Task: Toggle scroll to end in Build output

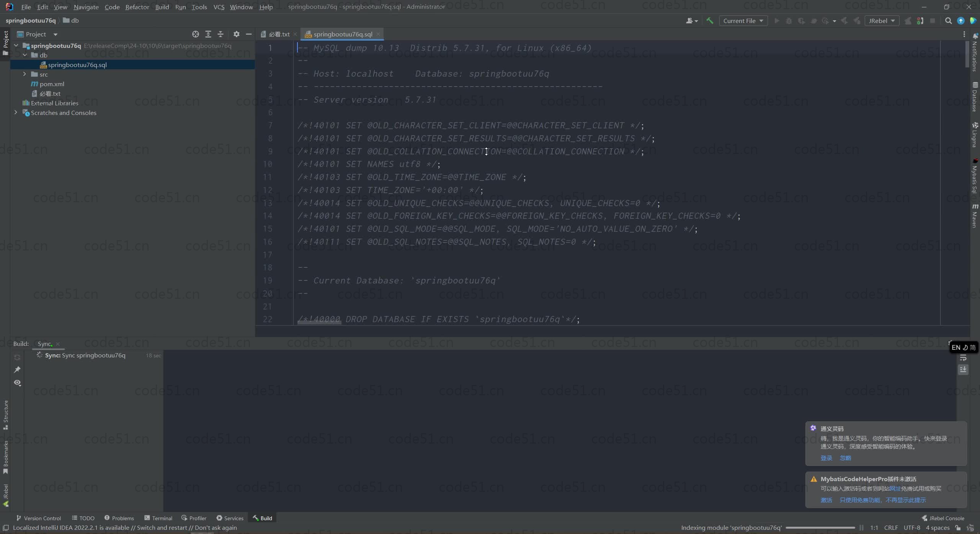Action: coord(963,370)
